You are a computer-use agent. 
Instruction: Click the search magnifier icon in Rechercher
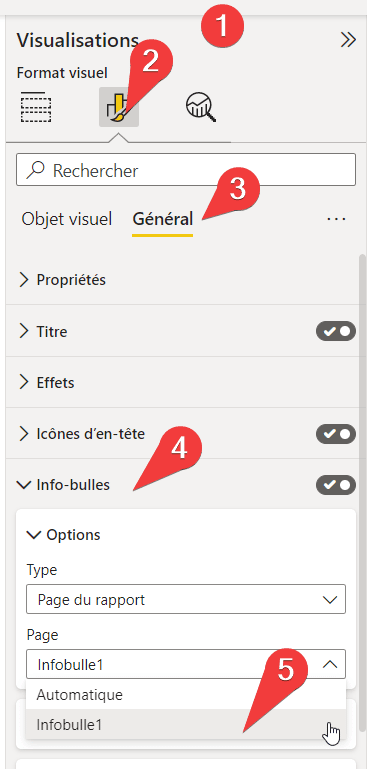36,170
